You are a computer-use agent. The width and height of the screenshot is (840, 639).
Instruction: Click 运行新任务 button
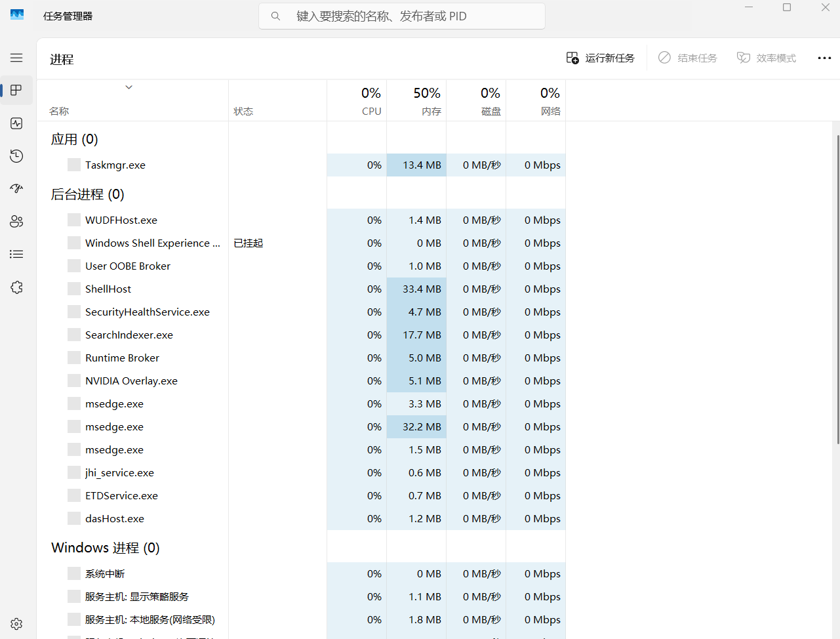[601, 58]
